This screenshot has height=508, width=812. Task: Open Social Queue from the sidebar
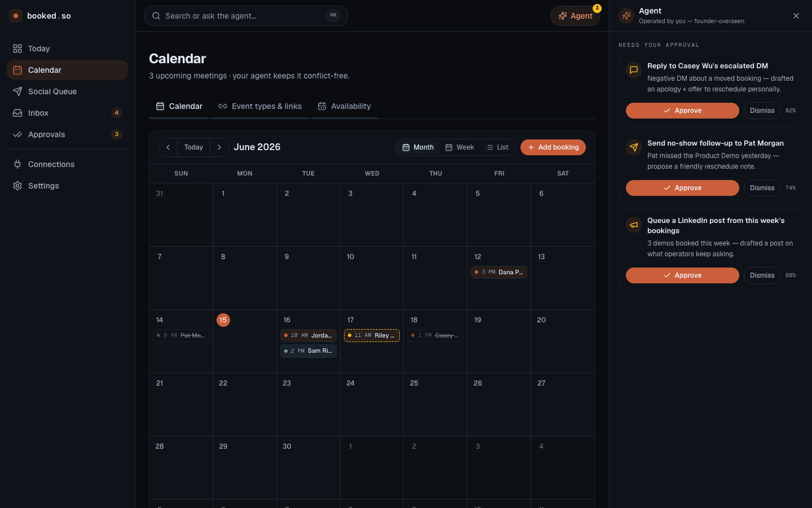67,91
